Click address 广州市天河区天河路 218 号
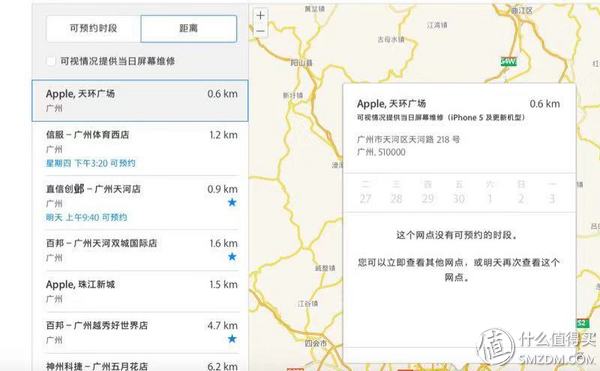 pyautogui.click(x=408, y=140)
